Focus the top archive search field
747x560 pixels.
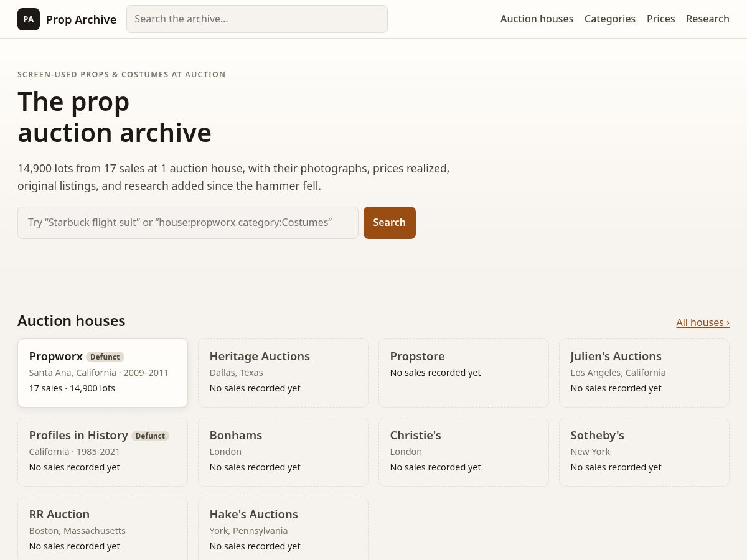pos(257,19)
